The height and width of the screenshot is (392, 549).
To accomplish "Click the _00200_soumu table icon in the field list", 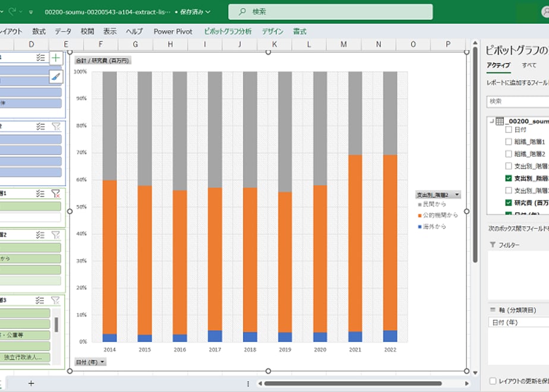I will click(x=500, y=121).
